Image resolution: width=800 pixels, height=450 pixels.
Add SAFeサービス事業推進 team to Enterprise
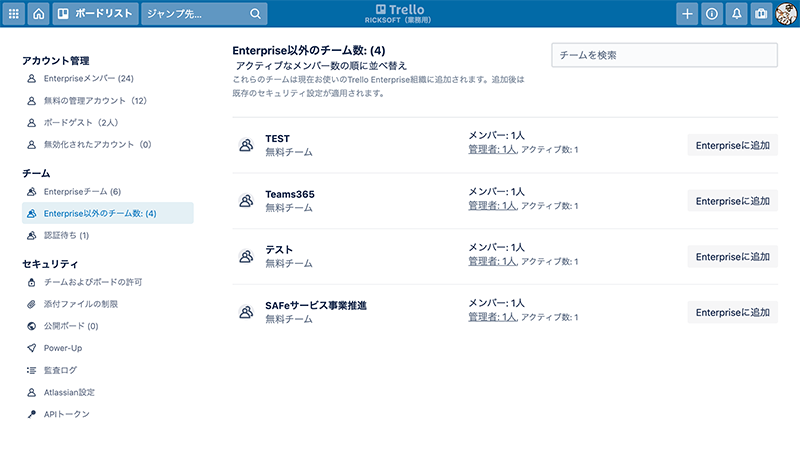pos(732,312)
